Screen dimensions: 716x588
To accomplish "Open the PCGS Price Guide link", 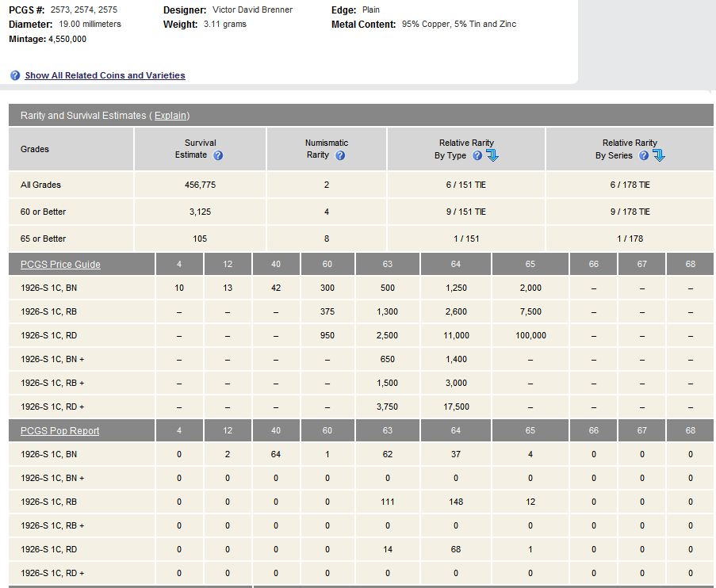I will (x=60, y=264).
